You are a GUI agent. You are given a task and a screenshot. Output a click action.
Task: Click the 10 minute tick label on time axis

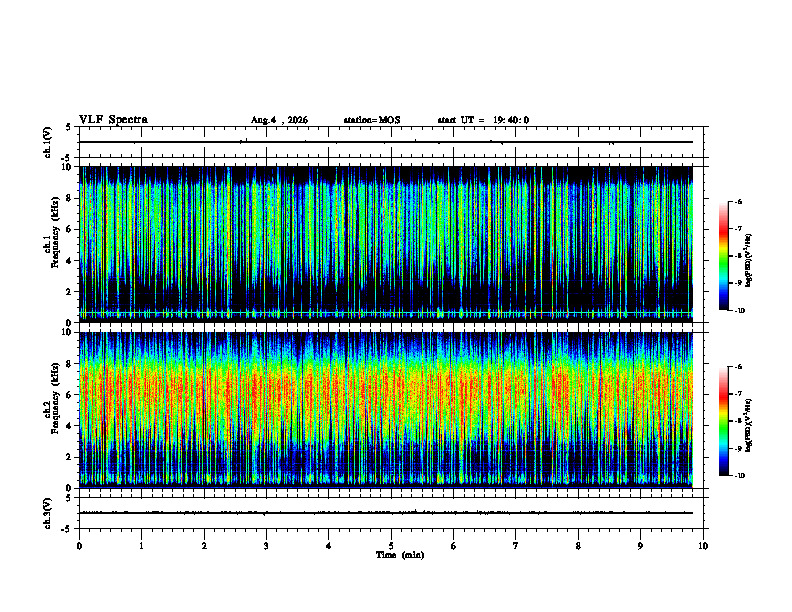(703, 546)
